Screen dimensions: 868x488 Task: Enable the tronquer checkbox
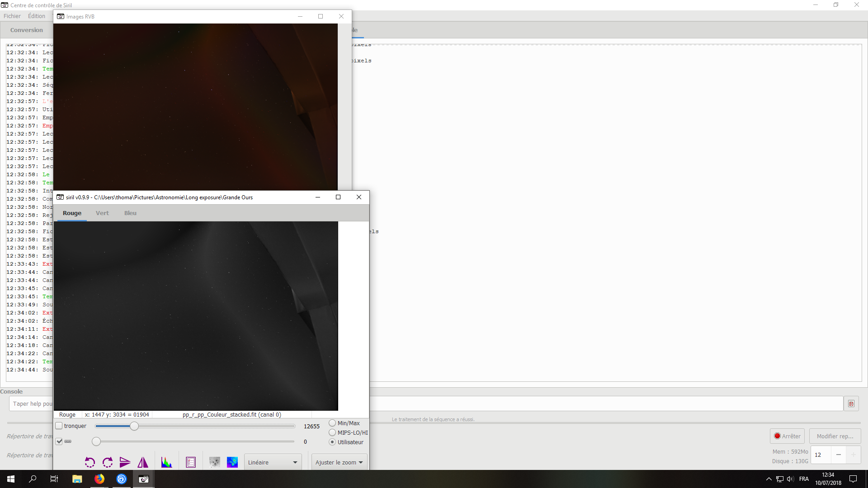pyautogui.click(x=59, y=426)
